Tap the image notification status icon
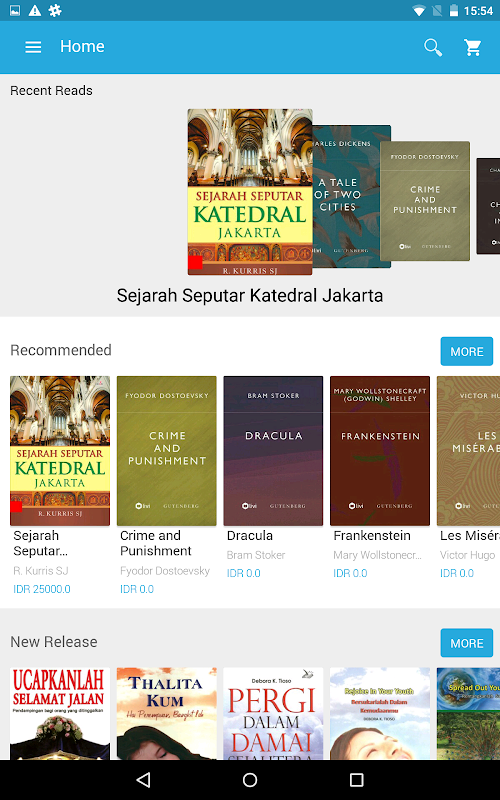The image size is (500, 800). (x=15, y=10)
